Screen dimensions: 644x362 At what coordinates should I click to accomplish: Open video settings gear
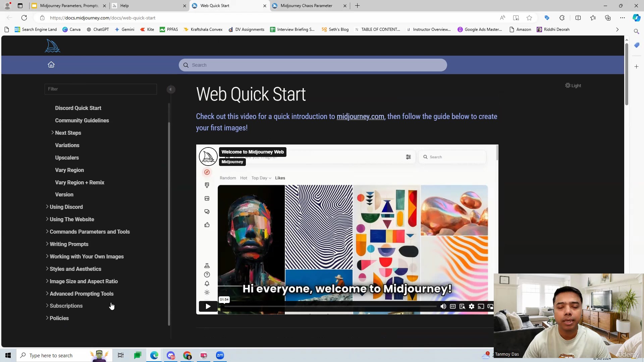[x=472, y=306]
